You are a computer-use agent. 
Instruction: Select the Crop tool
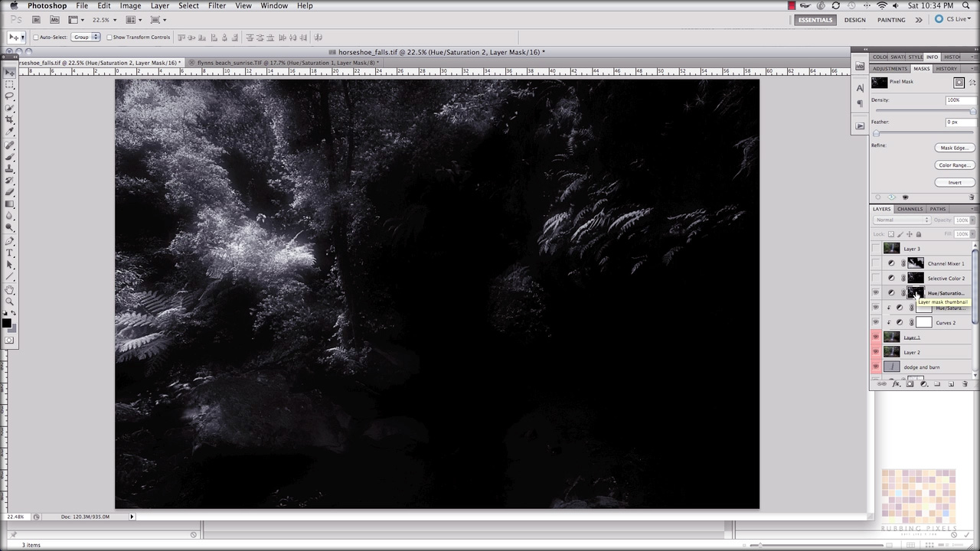[9, 120]
